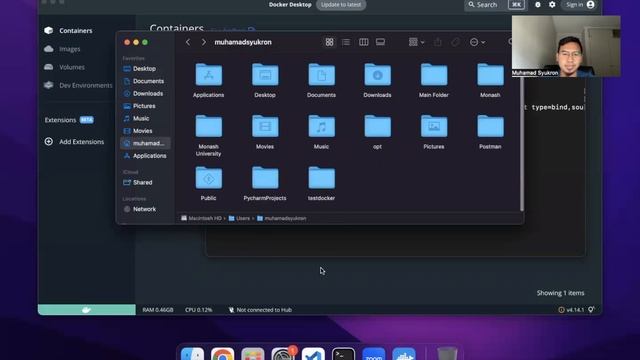
Task: Open Chrome from the Dock
Action: click(222, 354)
